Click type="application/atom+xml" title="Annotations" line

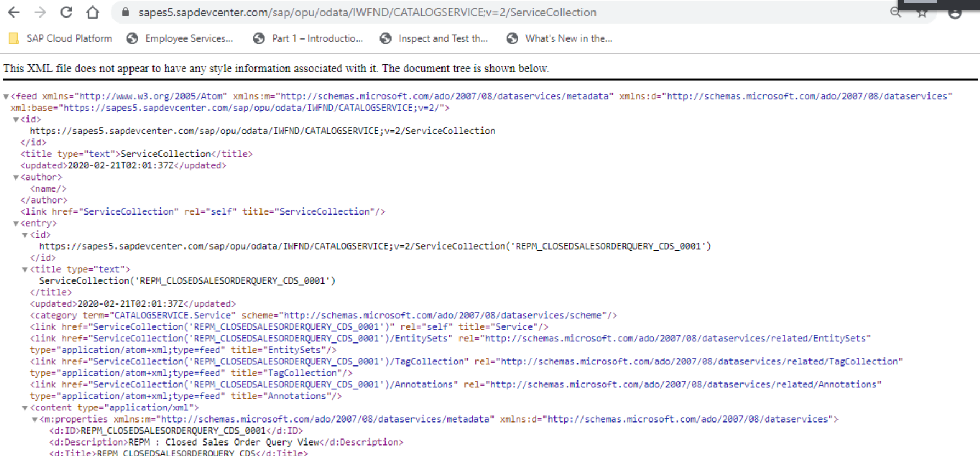point(186,396)
